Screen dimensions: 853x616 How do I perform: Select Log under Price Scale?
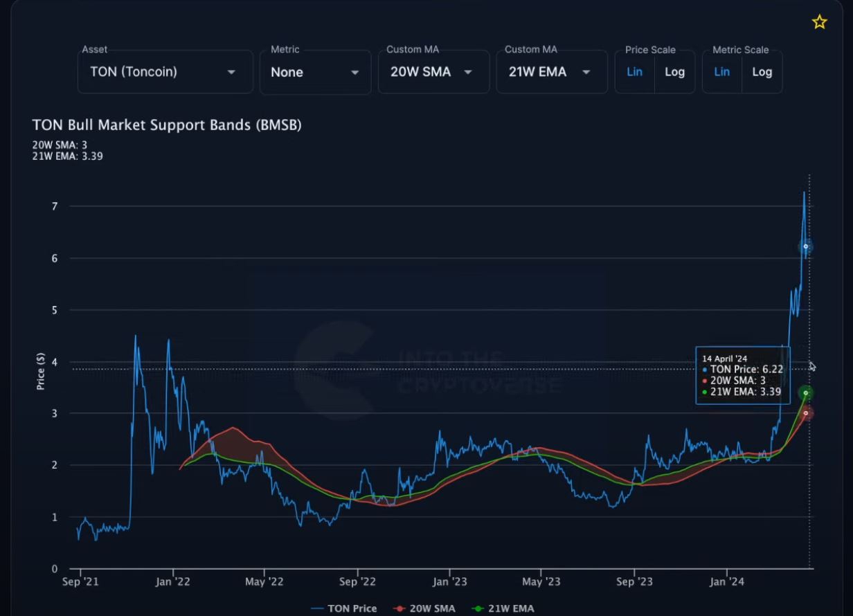(674, 71)
